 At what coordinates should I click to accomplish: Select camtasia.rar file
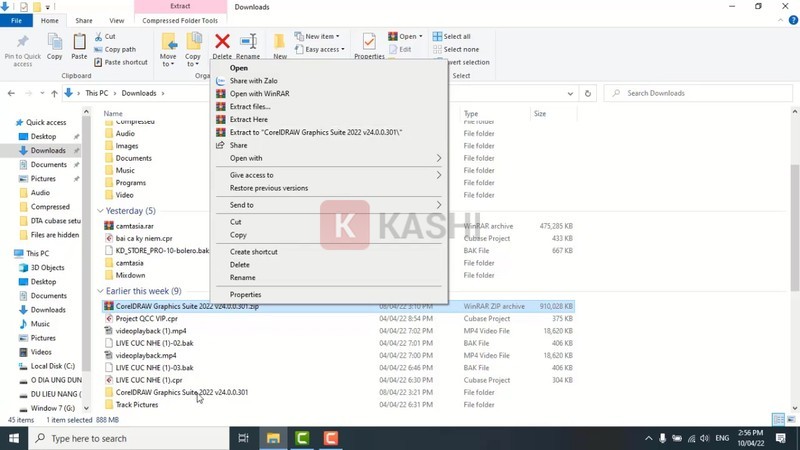click(134, 226)
